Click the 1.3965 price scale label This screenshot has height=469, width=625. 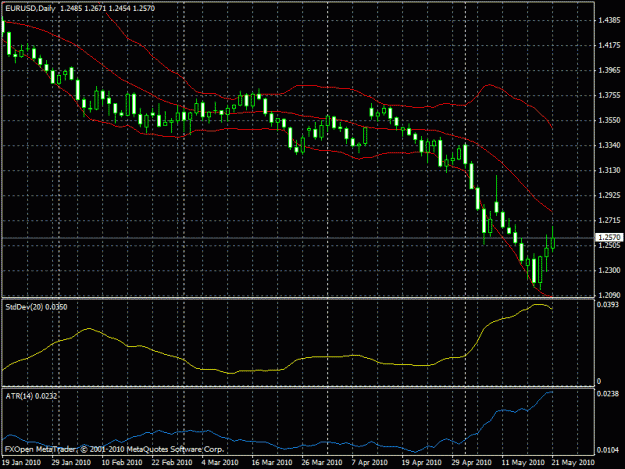tap(609, 70)
